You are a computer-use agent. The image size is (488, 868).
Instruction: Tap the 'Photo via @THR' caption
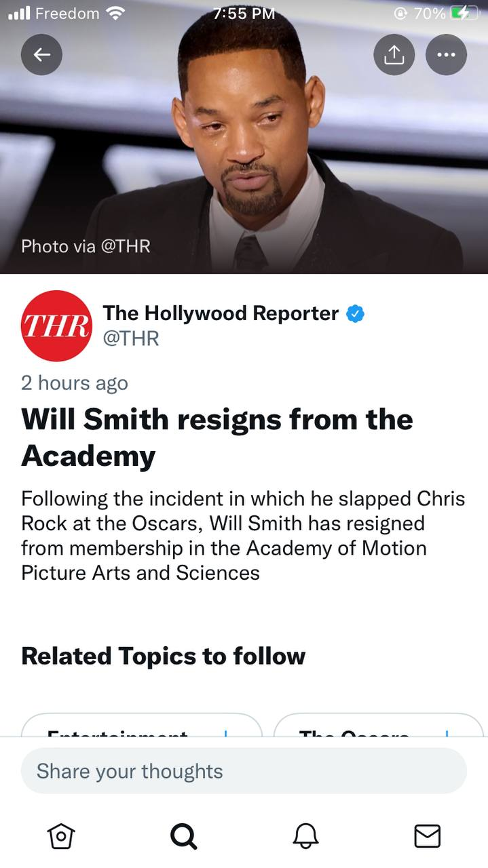coord(86,246)
